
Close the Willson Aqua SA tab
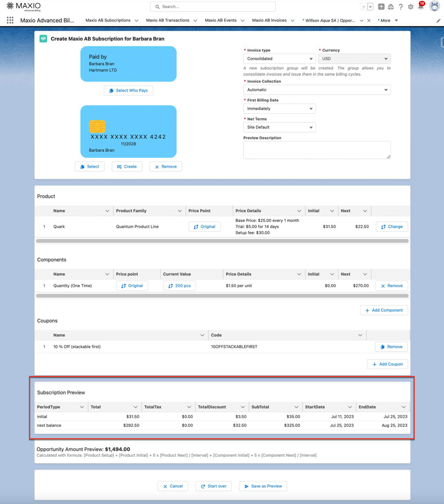[369, 20]
